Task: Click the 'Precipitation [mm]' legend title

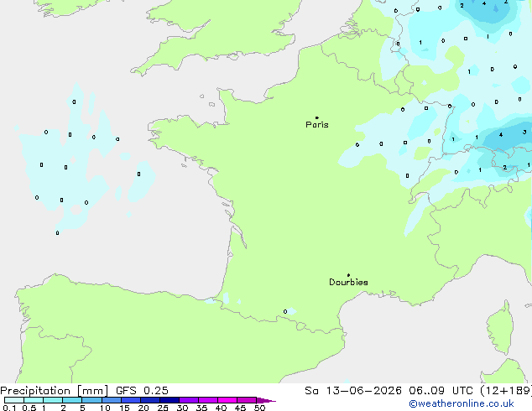Action: [55, 391]
